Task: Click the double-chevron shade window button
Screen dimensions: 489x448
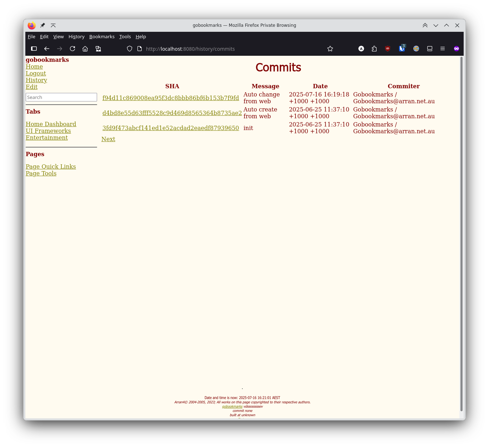Action: click(425, 25)
